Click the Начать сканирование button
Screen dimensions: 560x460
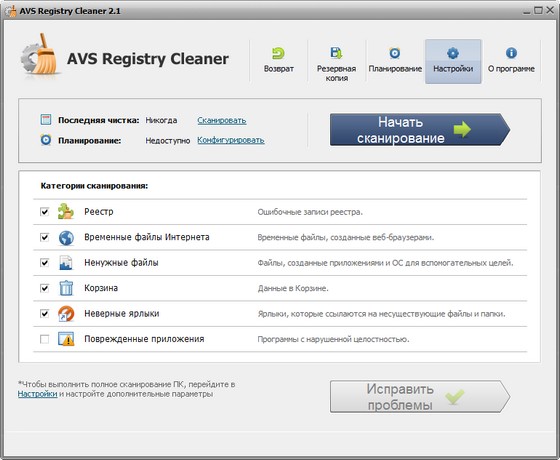click(x=420, y=130)
